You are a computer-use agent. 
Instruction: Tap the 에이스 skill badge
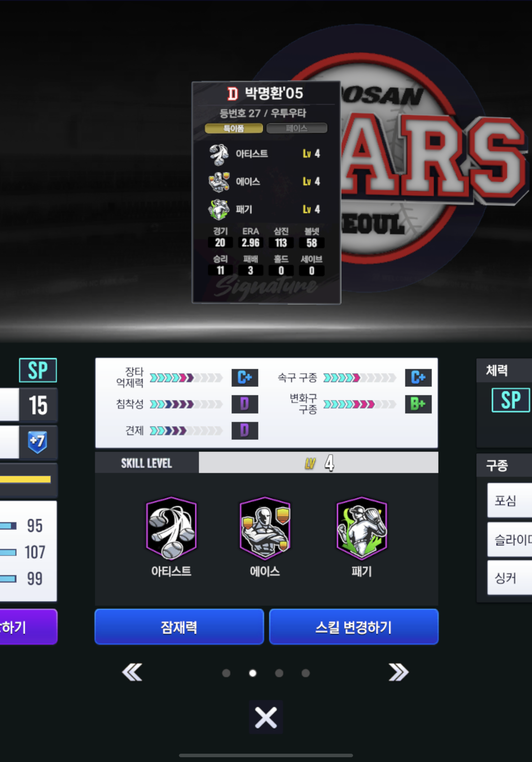pyautogui.click(x=265, y=528)
